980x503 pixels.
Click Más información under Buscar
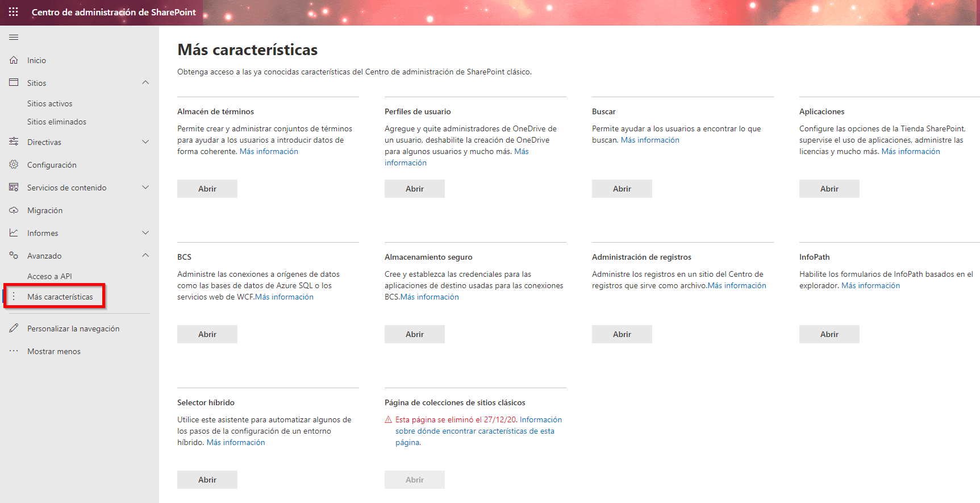pos(650,140)
